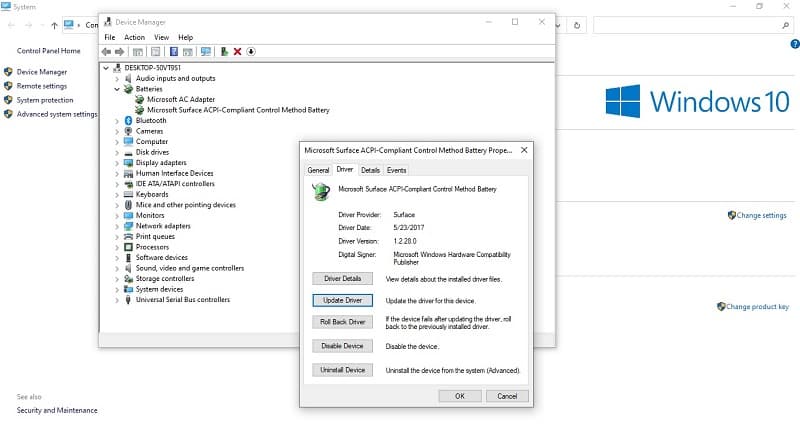Click OK in the battery Properties dialog
This screenshot has height=425, width=800.
point(460,396)
